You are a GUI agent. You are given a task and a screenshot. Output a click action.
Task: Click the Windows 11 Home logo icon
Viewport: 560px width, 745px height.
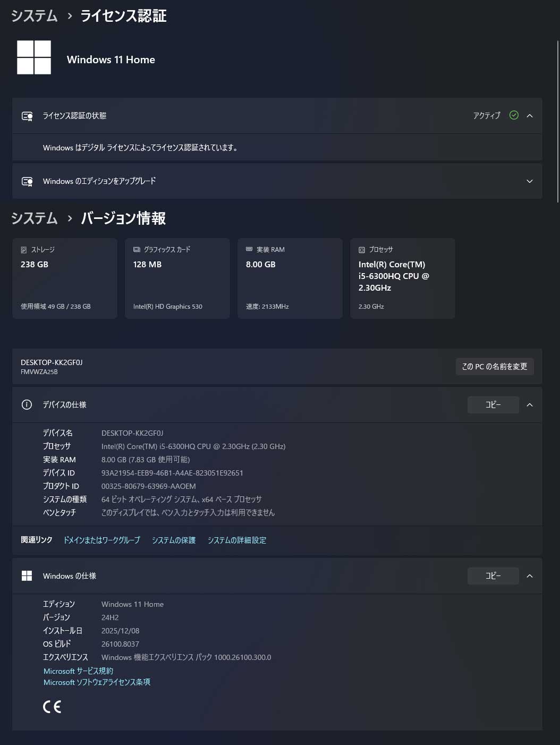pos(34,57)
